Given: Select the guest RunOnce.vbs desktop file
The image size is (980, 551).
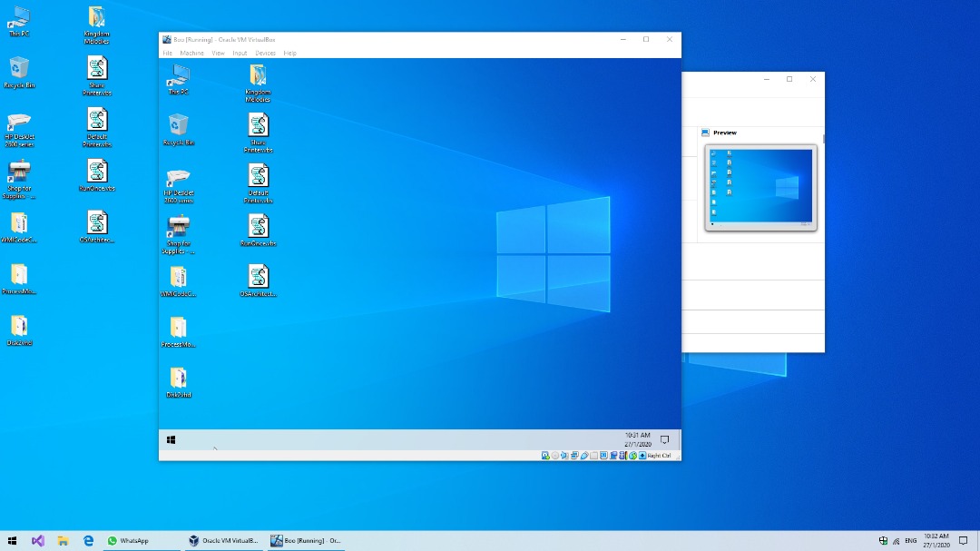Looking at the screenshot, I should pyautogui.click(x=258, y=231).
